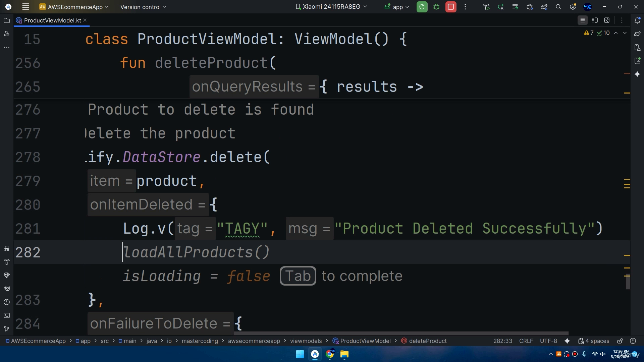The height and width of the screenshot is (362, 644).
Task: Click the 7 warnings indicator
Action: 589,33
